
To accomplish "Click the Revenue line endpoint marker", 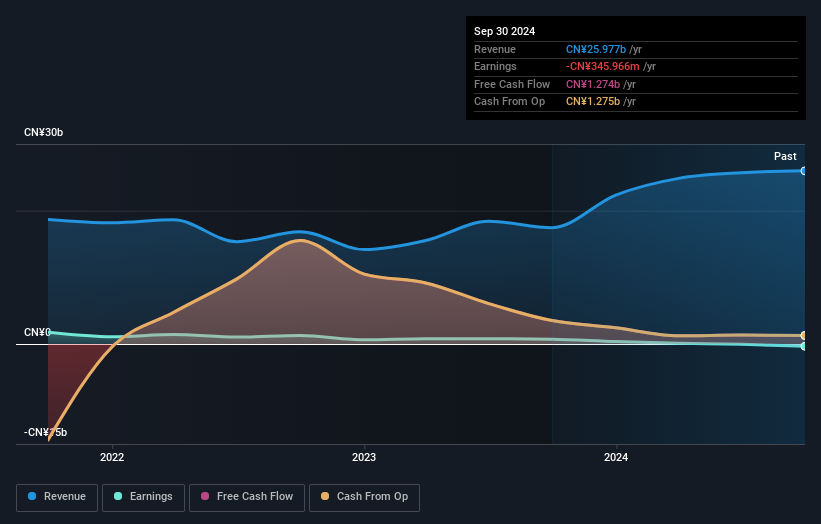I will tap(804, 171).
